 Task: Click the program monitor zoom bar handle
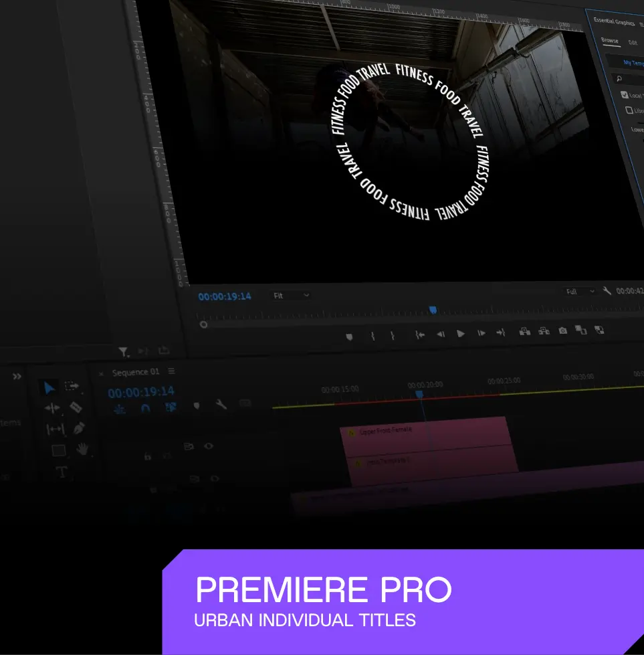point(203,324)
